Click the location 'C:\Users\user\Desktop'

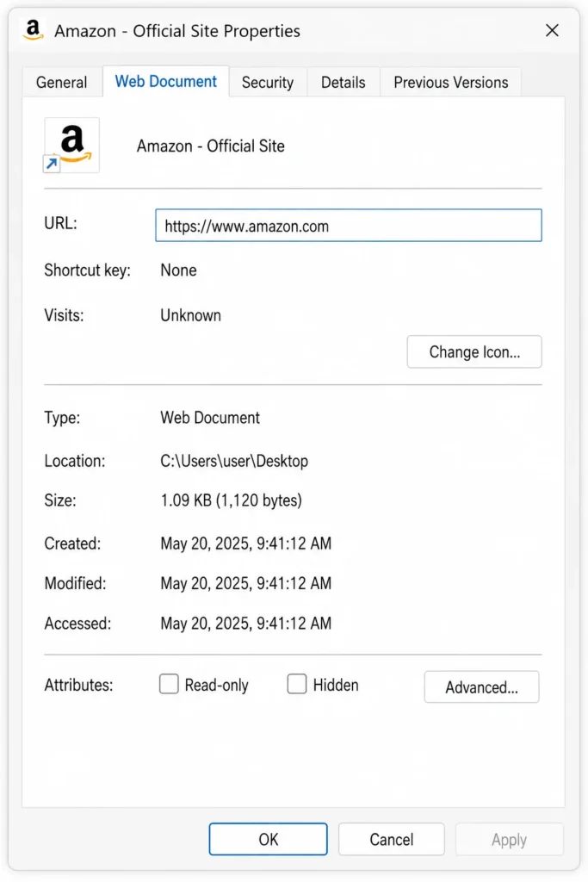234,462
